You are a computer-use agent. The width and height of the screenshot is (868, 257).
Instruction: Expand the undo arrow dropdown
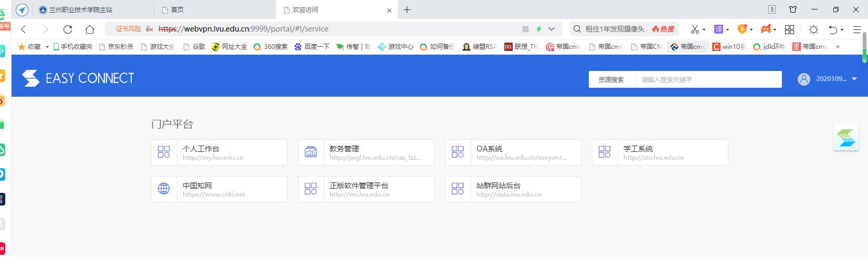(x=842, y=30)
